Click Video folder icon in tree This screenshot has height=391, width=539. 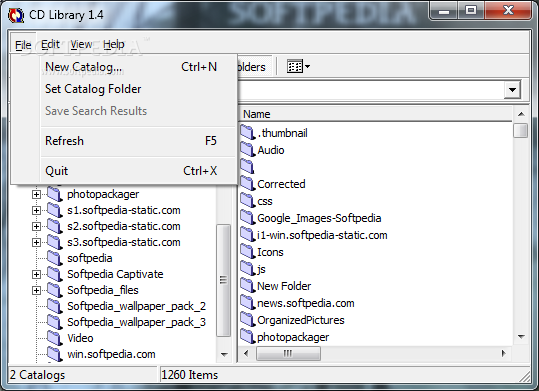[x=54, y=338]
